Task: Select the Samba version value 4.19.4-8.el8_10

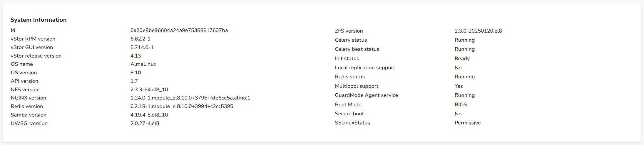Action: [x=149, y=115]
